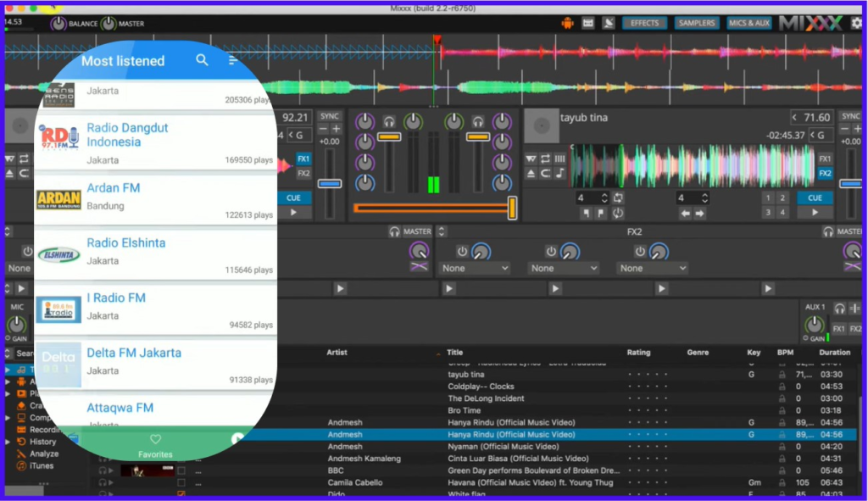Enable the first FX2 effect power button
Image resolution: width=868 pixels, height=501 pixels.
pyautogui.click(x=462, y=252)
